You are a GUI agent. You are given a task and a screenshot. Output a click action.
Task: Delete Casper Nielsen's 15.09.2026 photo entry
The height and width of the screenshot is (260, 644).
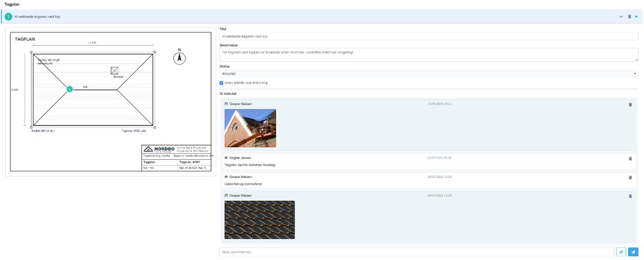[x=630, y=105]
